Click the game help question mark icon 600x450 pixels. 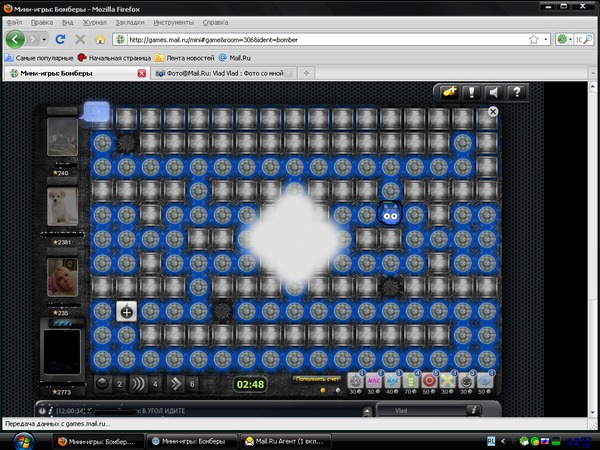[517, 92]
